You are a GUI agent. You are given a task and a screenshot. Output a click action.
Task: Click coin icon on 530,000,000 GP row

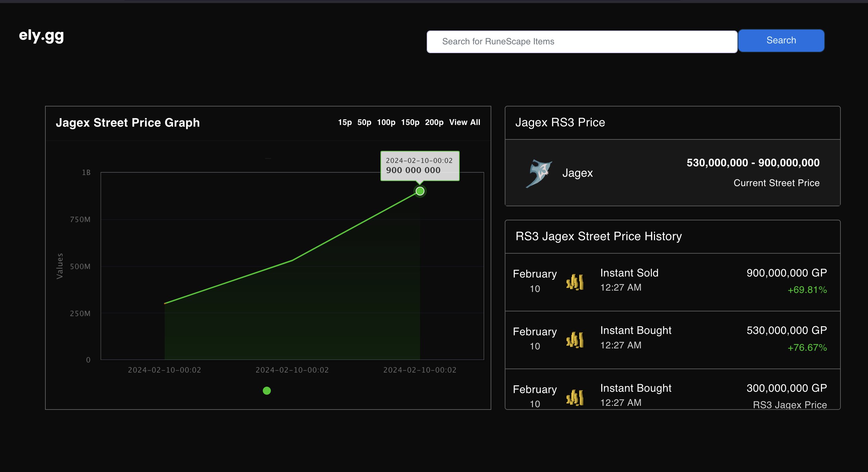(575, 340)
